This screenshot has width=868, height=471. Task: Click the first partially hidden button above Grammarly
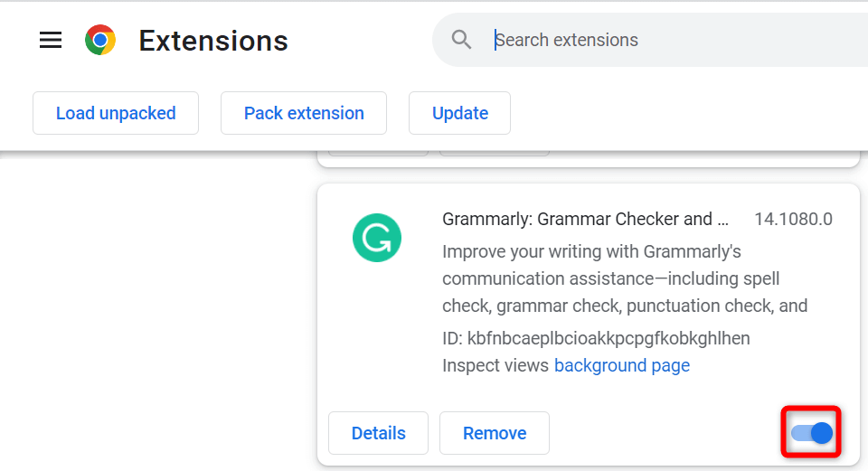377,153
